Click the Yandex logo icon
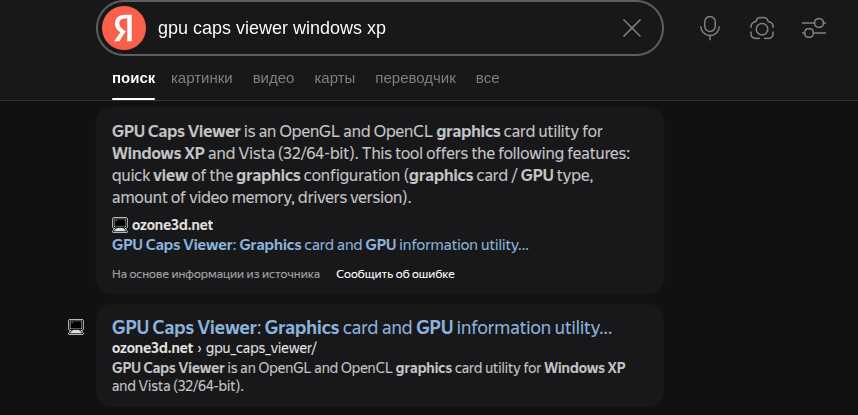 tap(123, 28)
